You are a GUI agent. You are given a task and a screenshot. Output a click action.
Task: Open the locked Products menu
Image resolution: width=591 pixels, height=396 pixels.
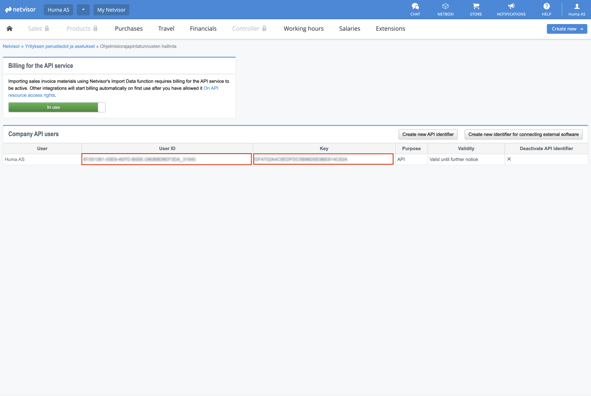(82, 28)
